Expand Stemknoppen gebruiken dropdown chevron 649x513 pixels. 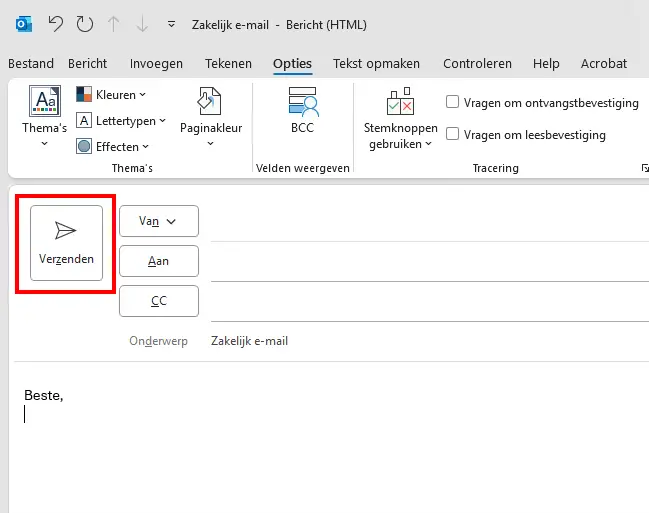428,144
